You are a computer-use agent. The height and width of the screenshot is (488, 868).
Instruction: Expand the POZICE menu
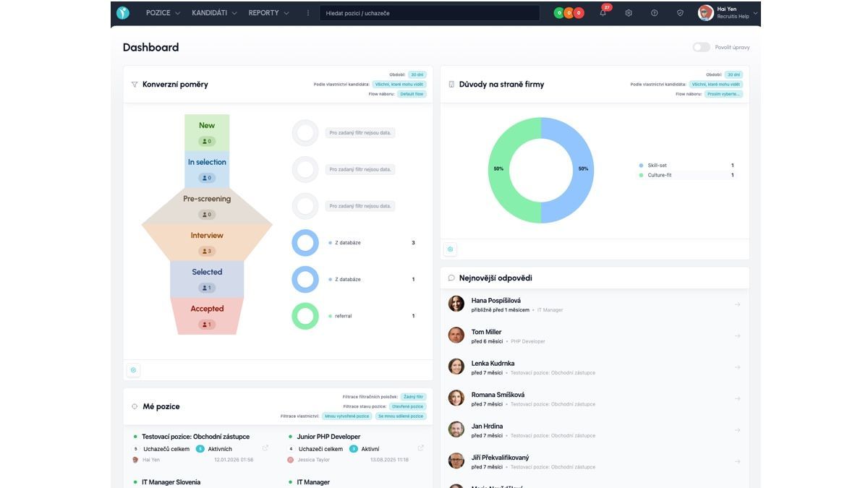pyautogui.click(x=163, y=13)
